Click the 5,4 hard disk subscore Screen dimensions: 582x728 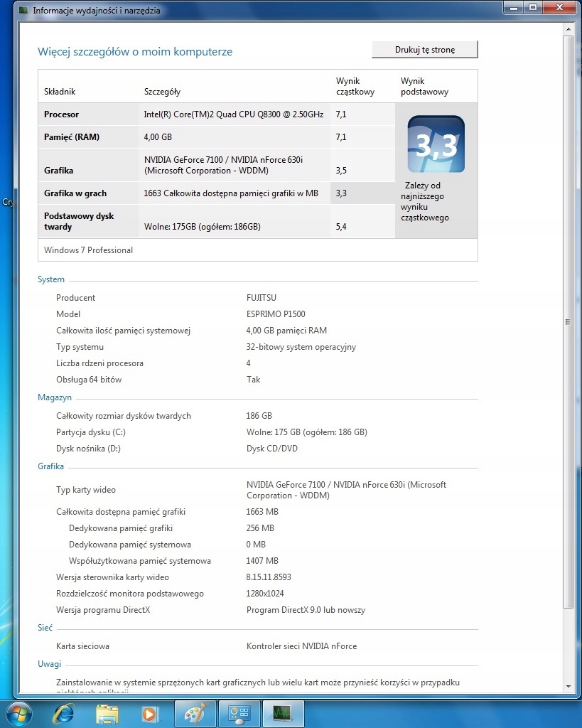[341, 227]
